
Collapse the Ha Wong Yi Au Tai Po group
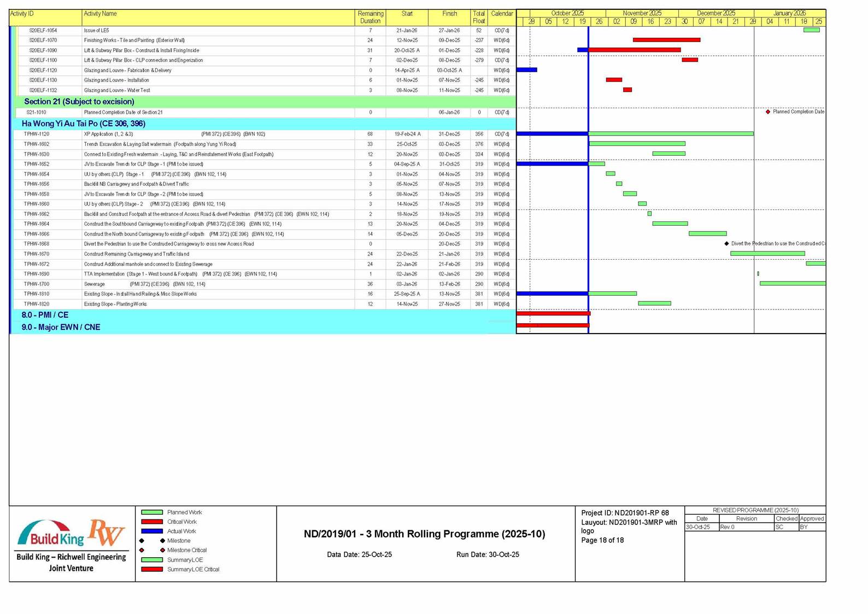[x=83, y=124]
